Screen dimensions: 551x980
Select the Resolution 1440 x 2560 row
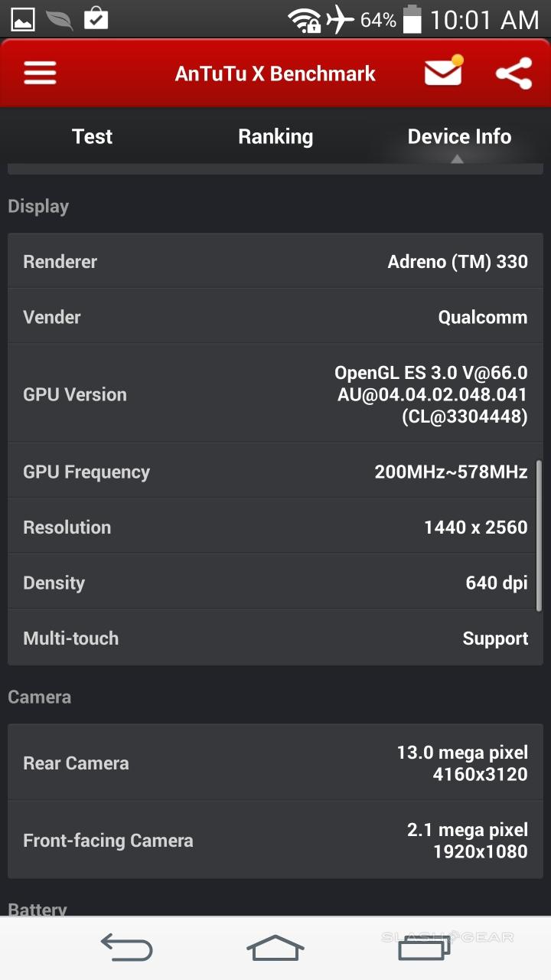275,528
